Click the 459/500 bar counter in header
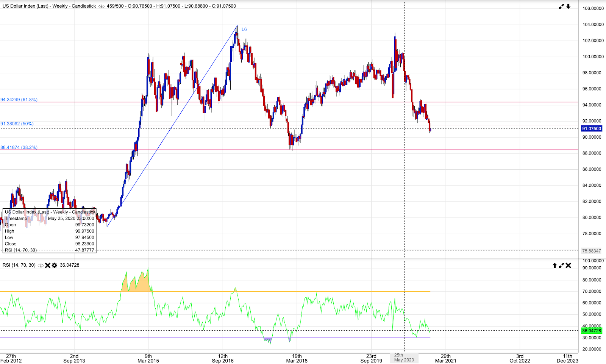 (x=115, y=6)
